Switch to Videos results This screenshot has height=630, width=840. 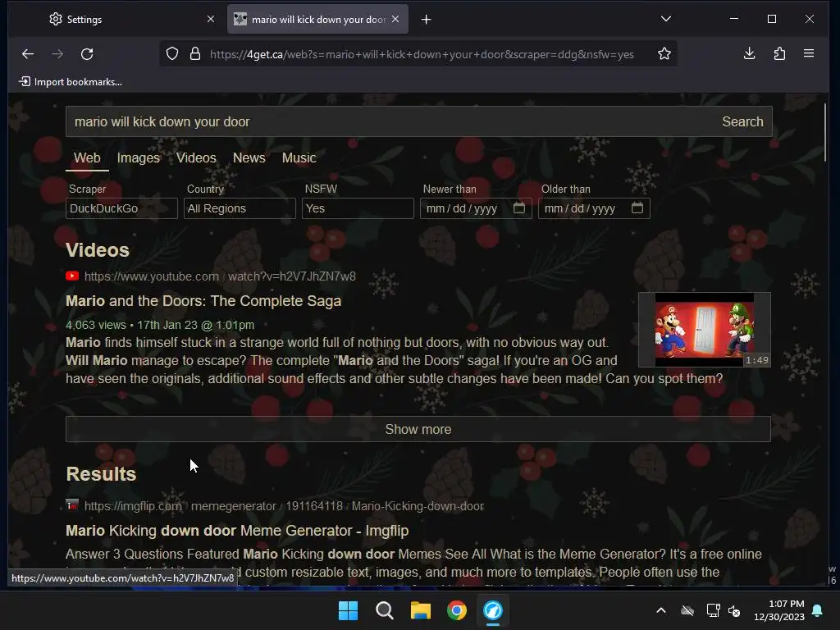click(196, 158)
